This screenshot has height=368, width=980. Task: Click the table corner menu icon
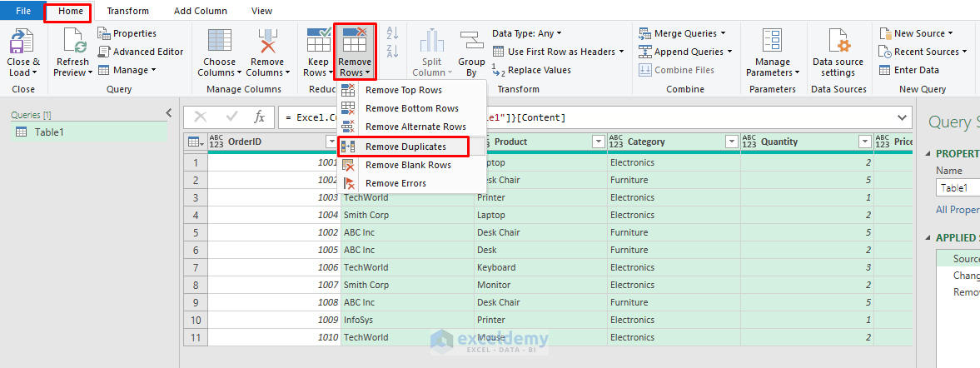196,142
